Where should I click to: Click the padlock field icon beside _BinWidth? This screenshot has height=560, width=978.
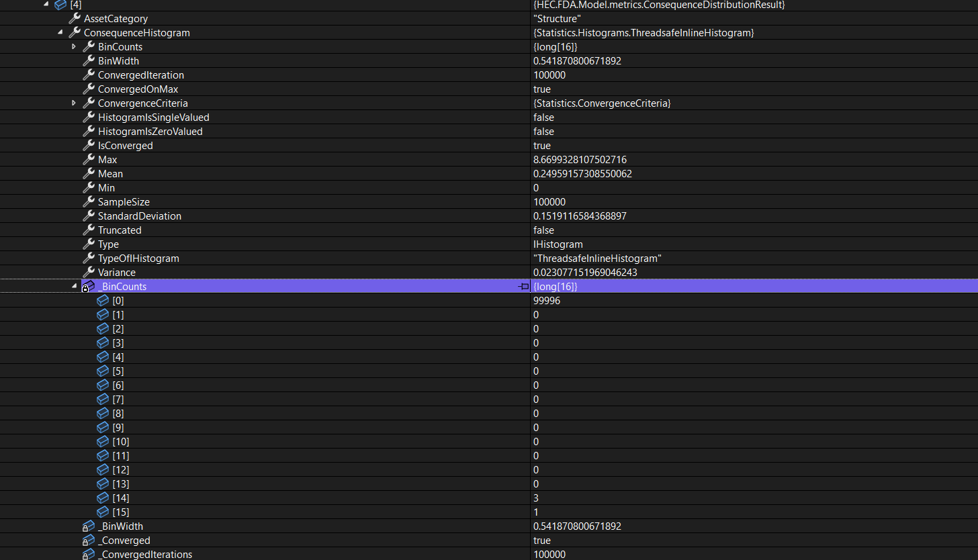click(x=89, y=526)
